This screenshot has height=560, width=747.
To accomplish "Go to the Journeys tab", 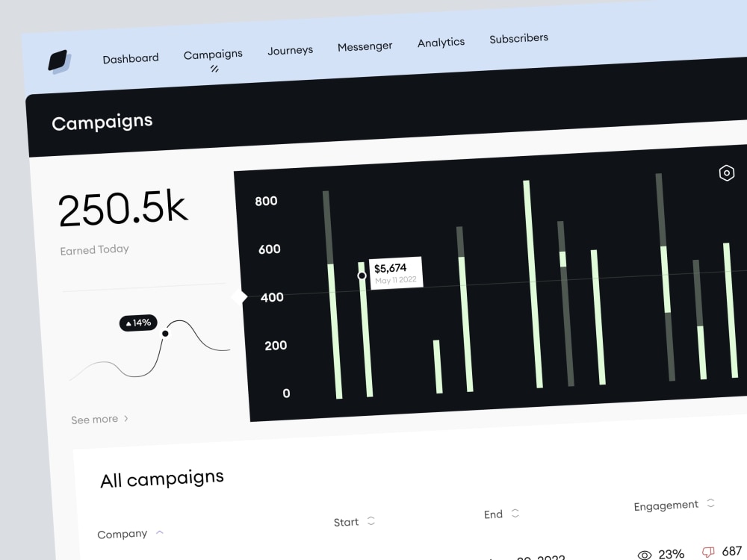I will coord(290,50).
